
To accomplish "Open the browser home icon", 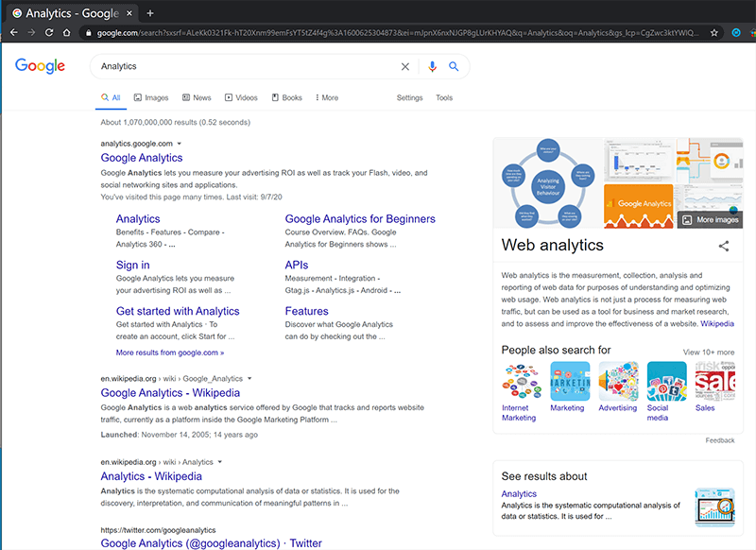I will tap(66, 33).
